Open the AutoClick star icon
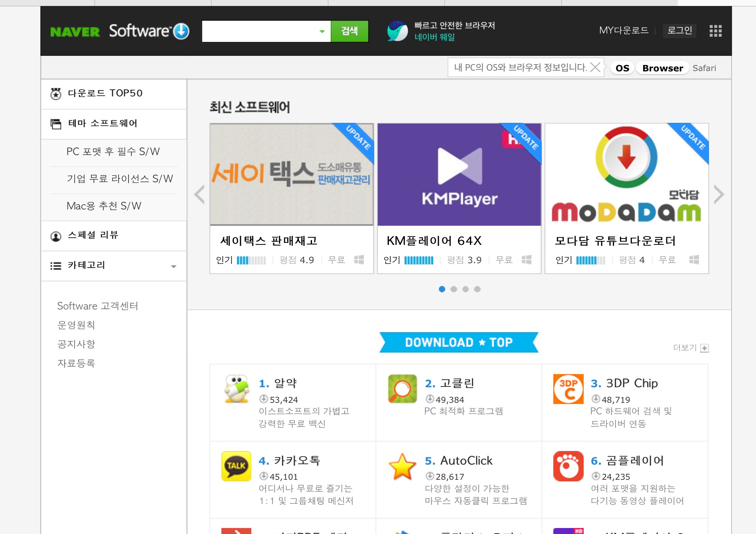The height and width of the screenshot is (534, 756). [x=402, y=466]
